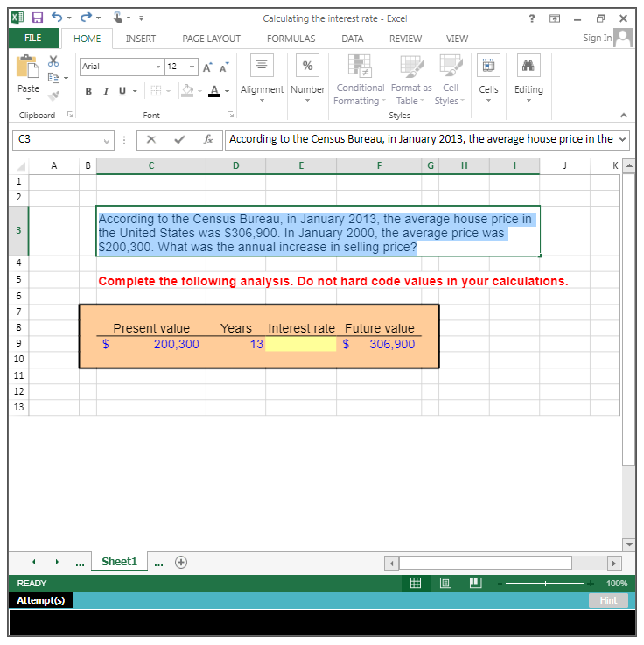Open the Font dialog launcher

click(231, 115)
